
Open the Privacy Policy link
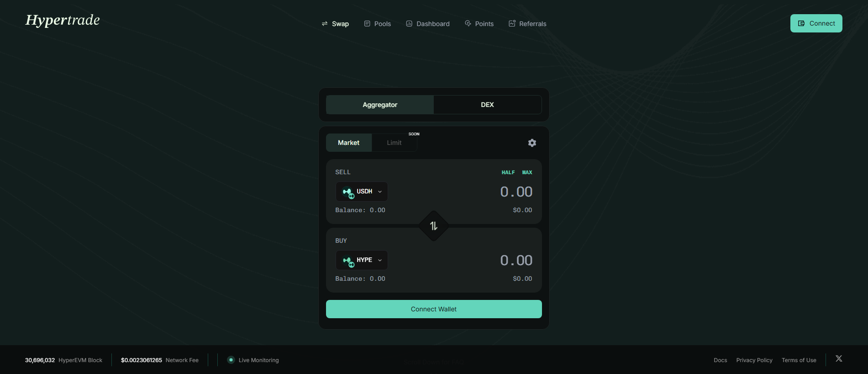point(754,360)
